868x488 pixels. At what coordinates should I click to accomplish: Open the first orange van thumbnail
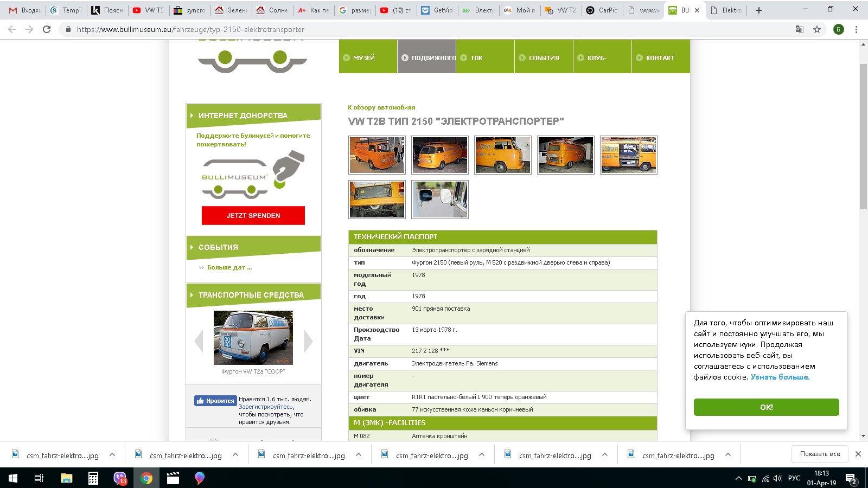[377, 155]
